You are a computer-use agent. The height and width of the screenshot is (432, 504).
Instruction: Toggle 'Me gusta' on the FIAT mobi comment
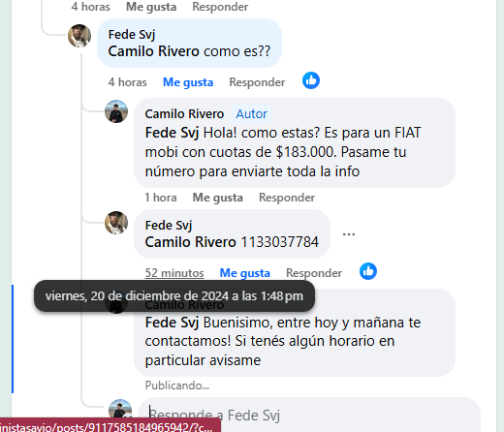click(218, 198)
